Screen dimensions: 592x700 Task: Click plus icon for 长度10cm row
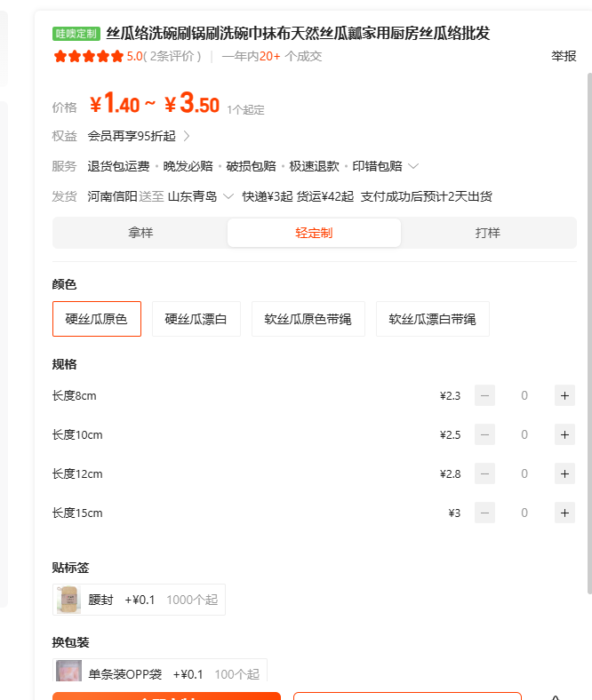click(564, 434)
